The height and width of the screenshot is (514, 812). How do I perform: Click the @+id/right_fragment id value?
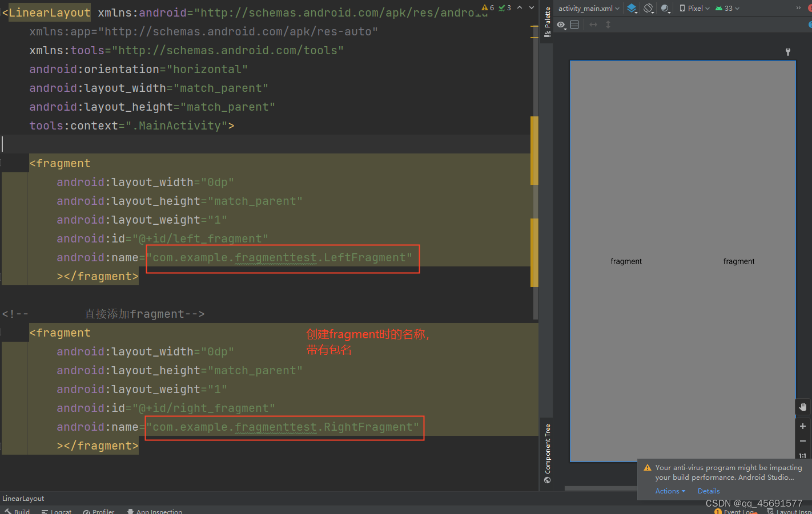pos(204,408)
